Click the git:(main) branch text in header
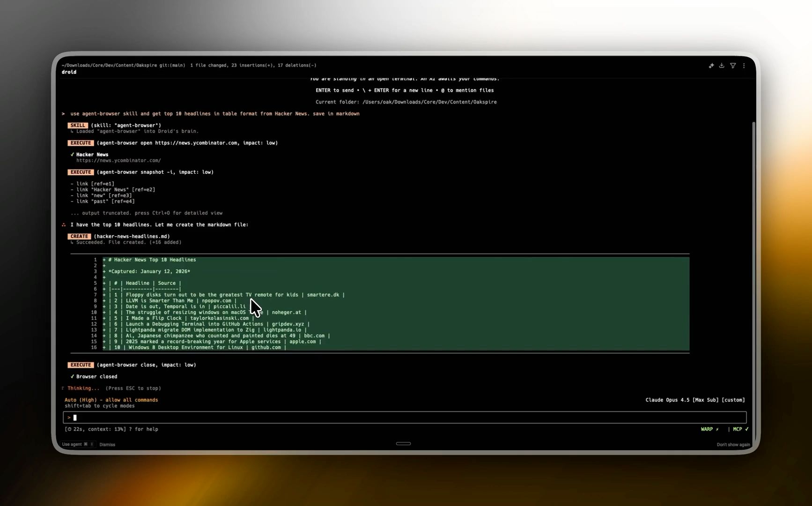 click(172, 65)
